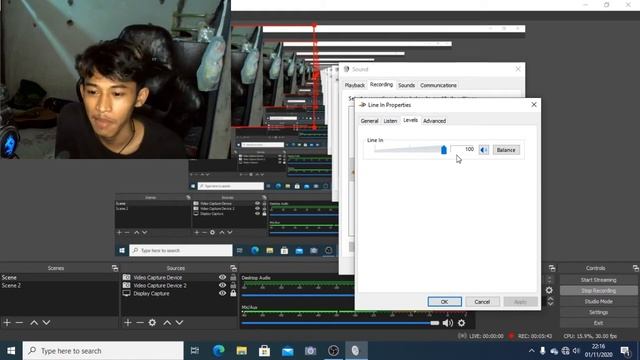Image resolution: width=640 pixels, height=360 pixels.
Task: Lock the Video Capture Device 2 source
Action: click(233, 285)
